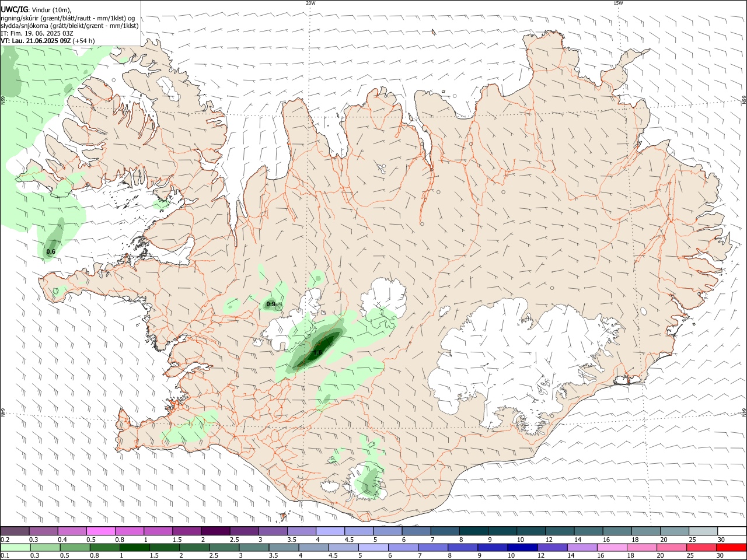
Task: Click the lavender 4 swatch in upper legend
Action: pyautogui.click(x=330, y=531)
